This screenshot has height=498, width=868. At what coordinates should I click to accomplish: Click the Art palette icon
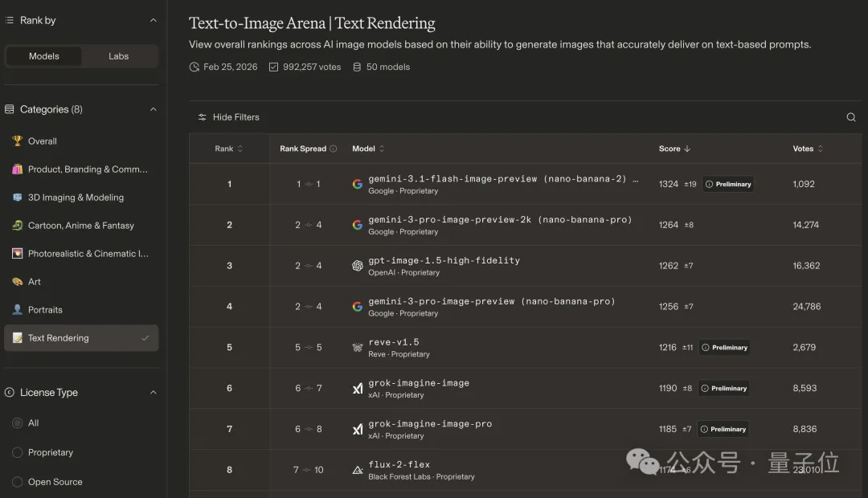pos(17,282)
